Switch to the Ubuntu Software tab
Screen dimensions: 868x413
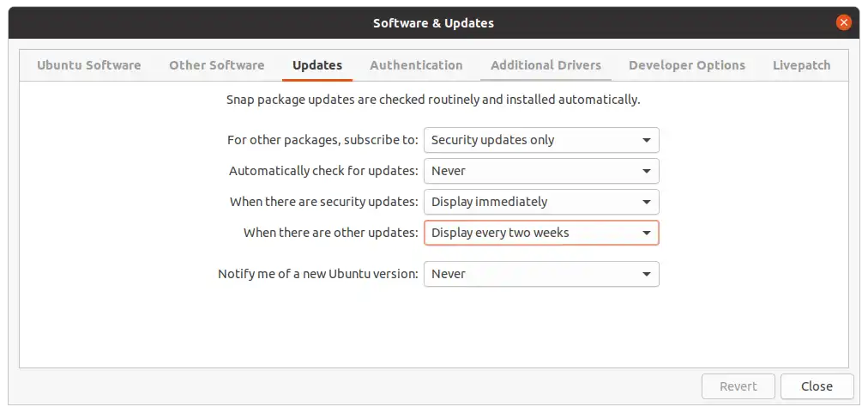(88, 65)
